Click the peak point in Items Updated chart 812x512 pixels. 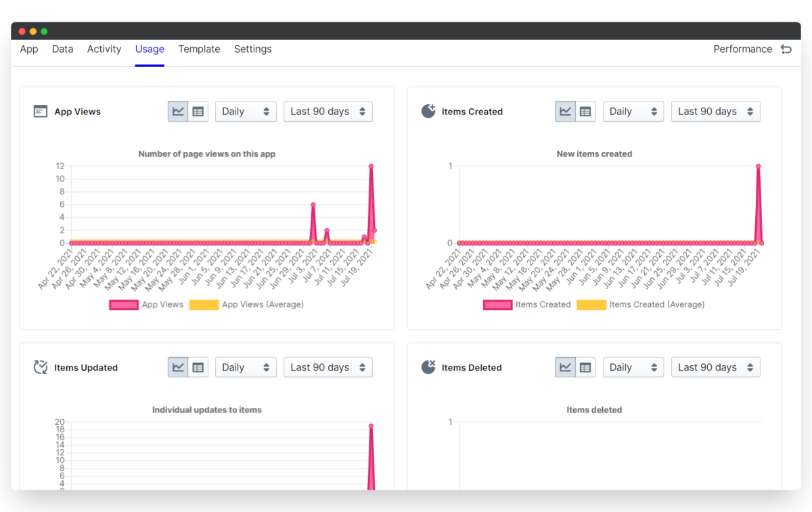pyautogui.click(x=371, y=426)
